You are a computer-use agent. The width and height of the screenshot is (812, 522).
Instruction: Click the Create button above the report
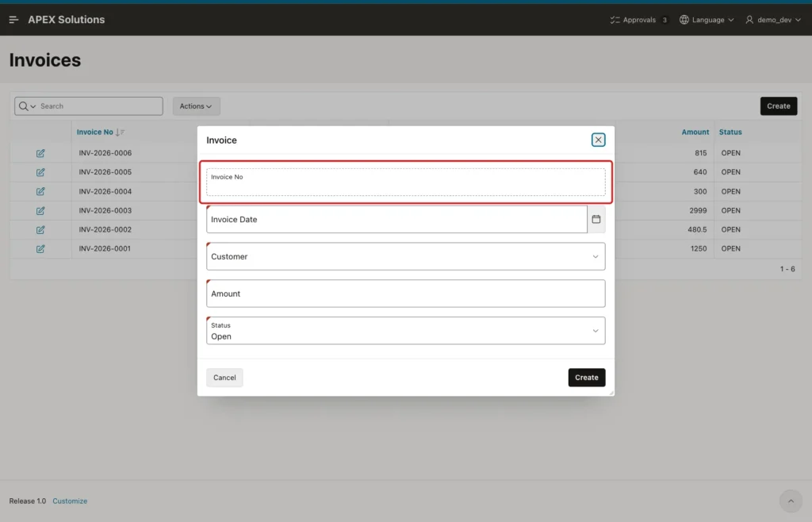click(x=779, y=106)
